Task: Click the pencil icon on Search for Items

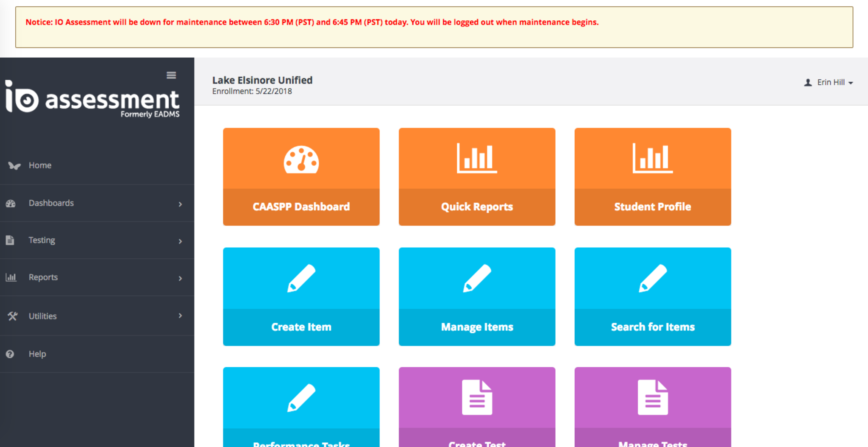Action: pyautogui.click(x=652, y=278)
